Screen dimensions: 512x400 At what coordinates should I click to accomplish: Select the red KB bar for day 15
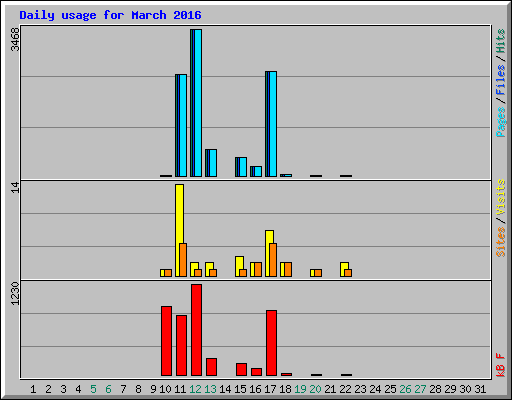point(242,370)
